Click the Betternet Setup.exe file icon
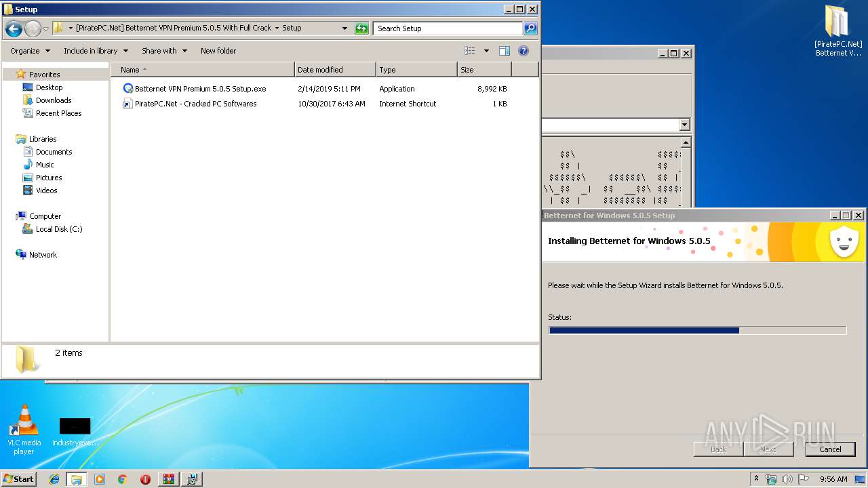Image resolution: width=868 pixels, height=488 pixels. click(x=127, y=89)
